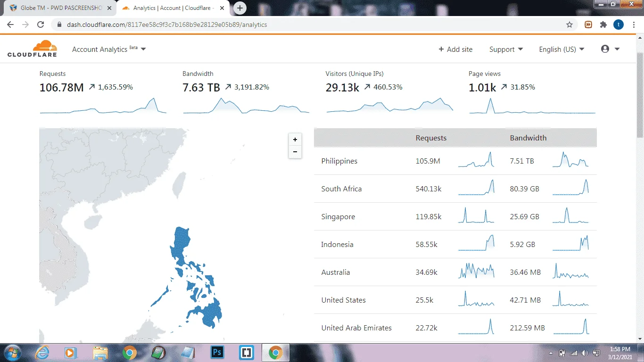Open the power plug tray icon
This screenshot has height=362, width=644.
562,353
